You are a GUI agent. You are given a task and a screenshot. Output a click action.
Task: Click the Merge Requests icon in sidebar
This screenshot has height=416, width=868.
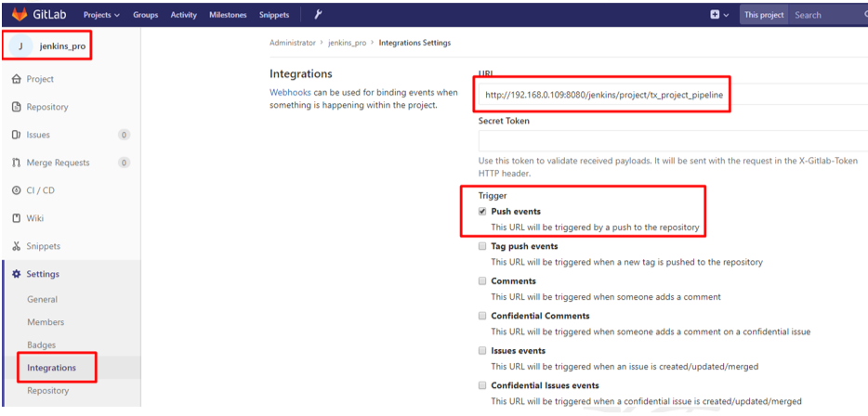(16, 162)
